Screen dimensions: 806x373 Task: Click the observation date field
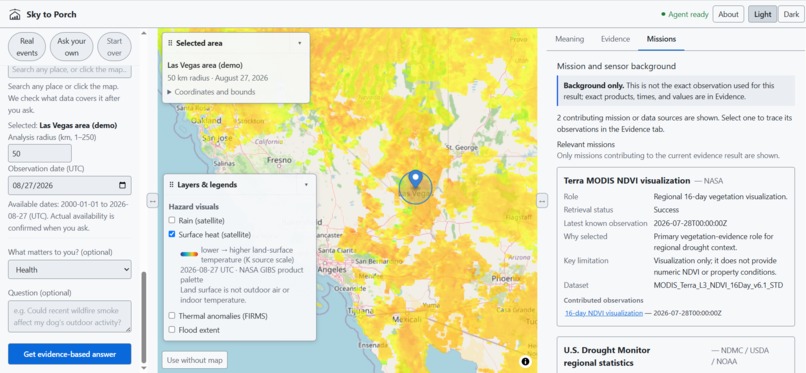pyautogui.click(x=69, y=185)
